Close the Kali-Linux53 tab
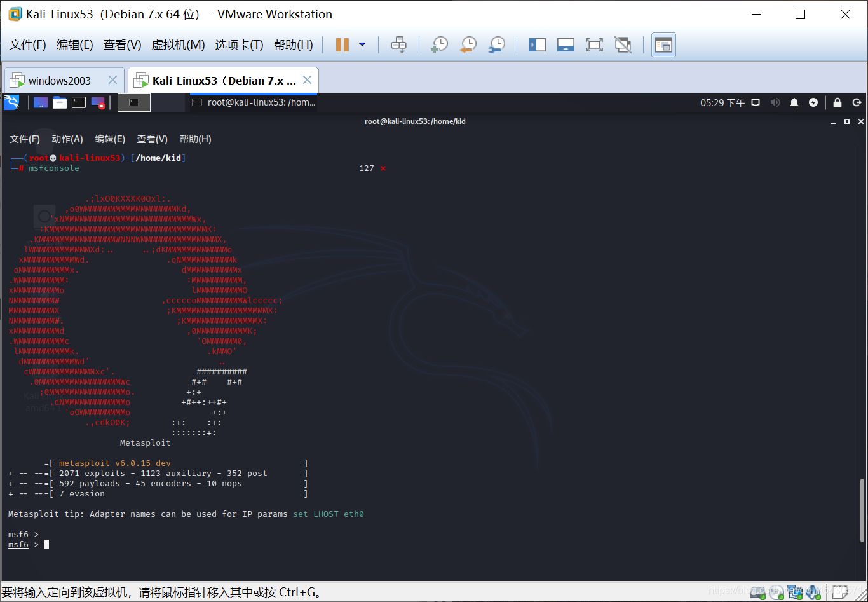868x602 pixels. [x=307, y=80]
